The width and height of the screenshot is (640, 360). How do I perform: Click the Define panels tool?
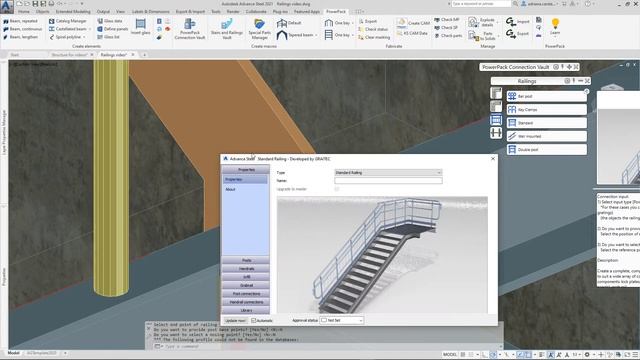tap(113, 29)
